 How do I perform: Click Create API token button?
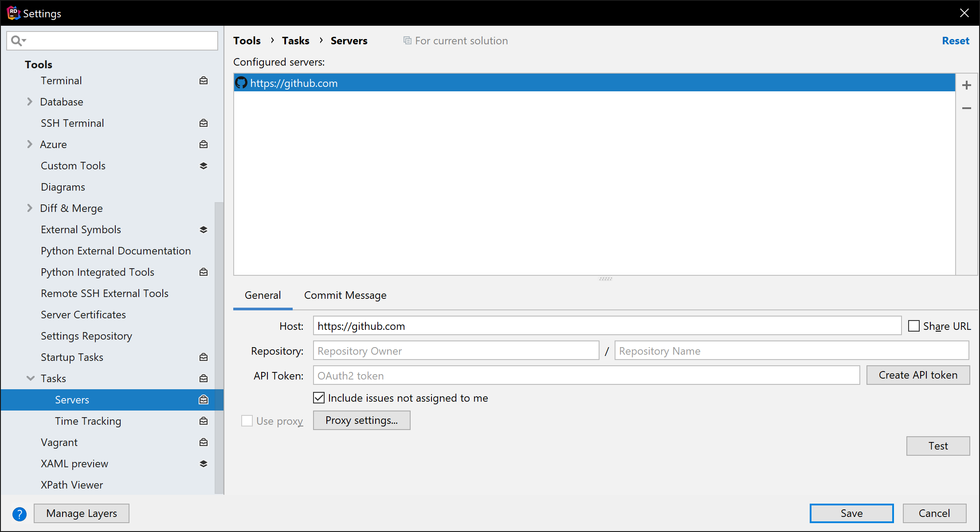pyautogui.click(x=918, y=376)
